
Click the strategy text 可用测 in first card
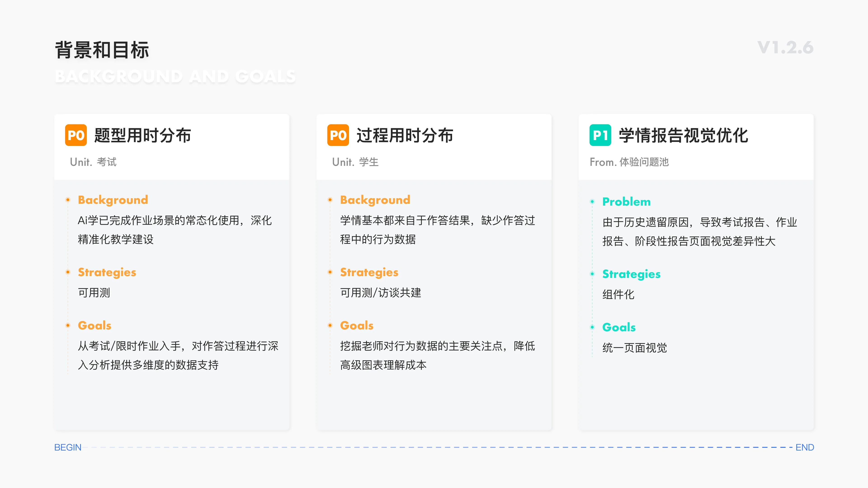point(94,293)
